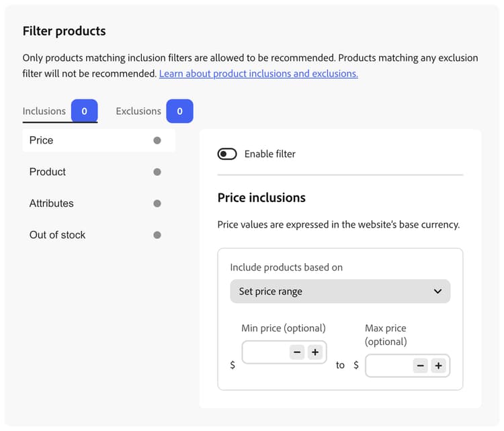Toggle the Enable filter switch
The width and height of the screenshot is (504, 431).
point(227,154)
